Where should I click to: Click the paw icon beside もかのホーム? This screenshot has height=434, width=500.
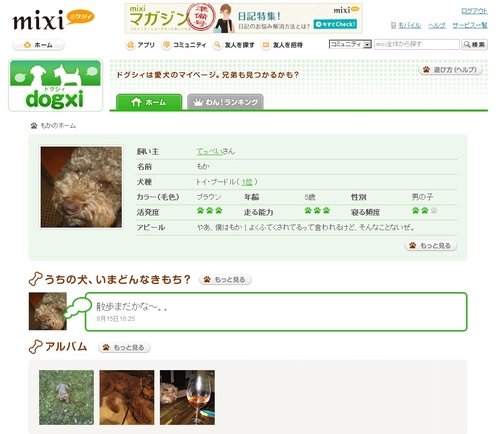tap(34, 126)
